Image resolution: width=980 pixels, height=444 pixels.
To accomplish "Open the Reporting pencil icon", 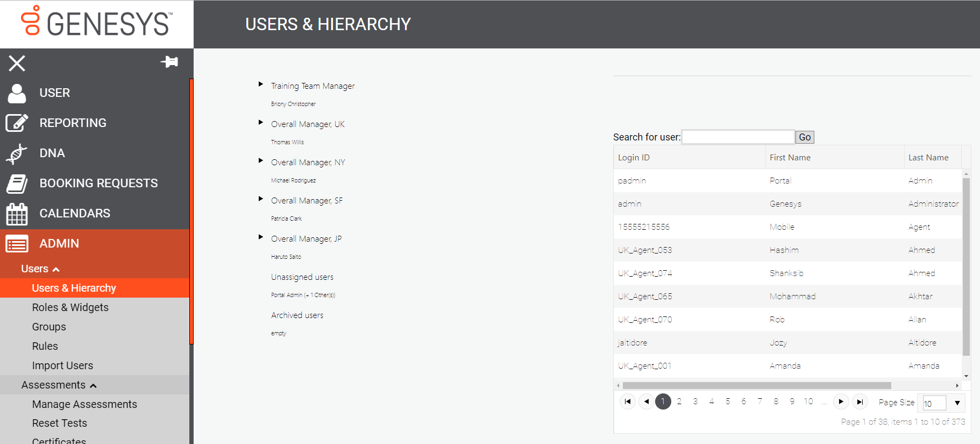I will (x=17, y=123).
